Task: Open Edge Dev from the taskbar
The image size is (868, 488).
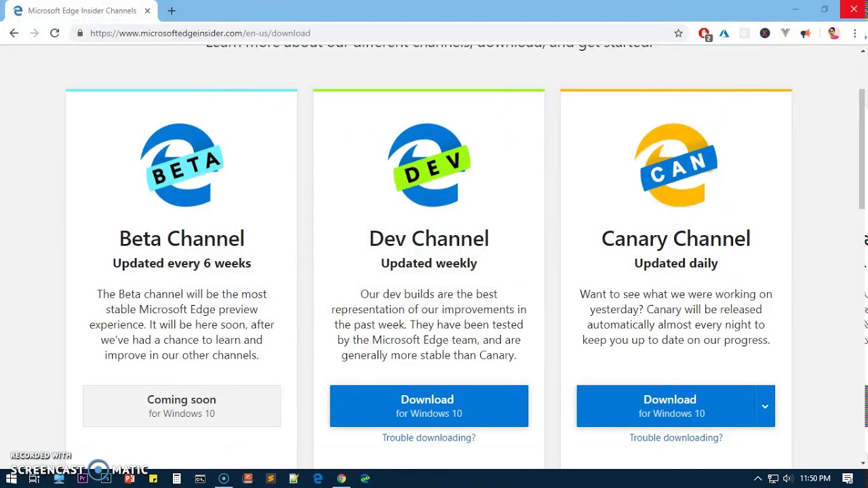Action: 365,479
